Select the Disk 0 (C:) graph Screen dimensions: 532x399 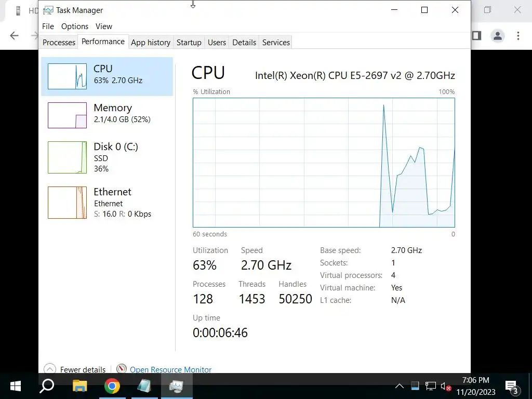click(x=67, y=157)
